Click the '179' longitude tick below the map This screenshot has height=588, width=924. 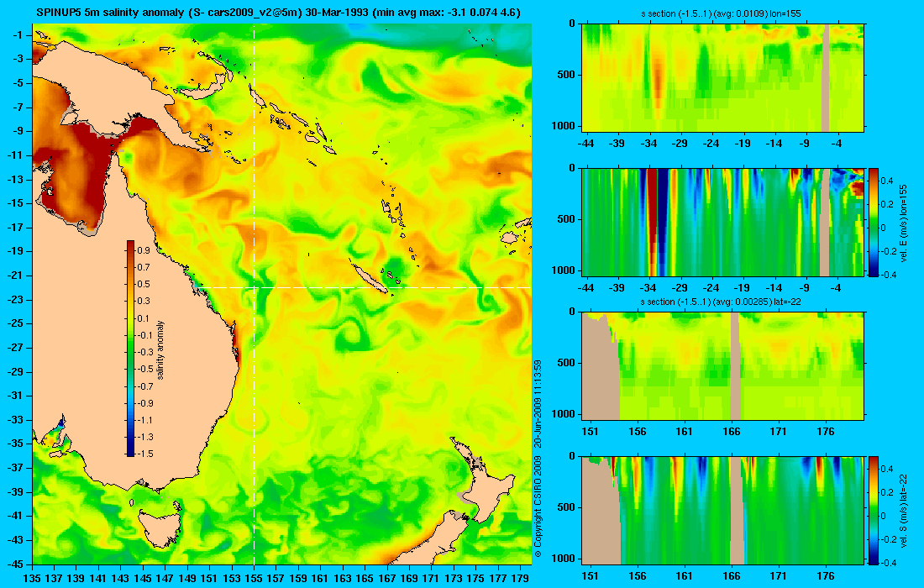coord(520,578)
